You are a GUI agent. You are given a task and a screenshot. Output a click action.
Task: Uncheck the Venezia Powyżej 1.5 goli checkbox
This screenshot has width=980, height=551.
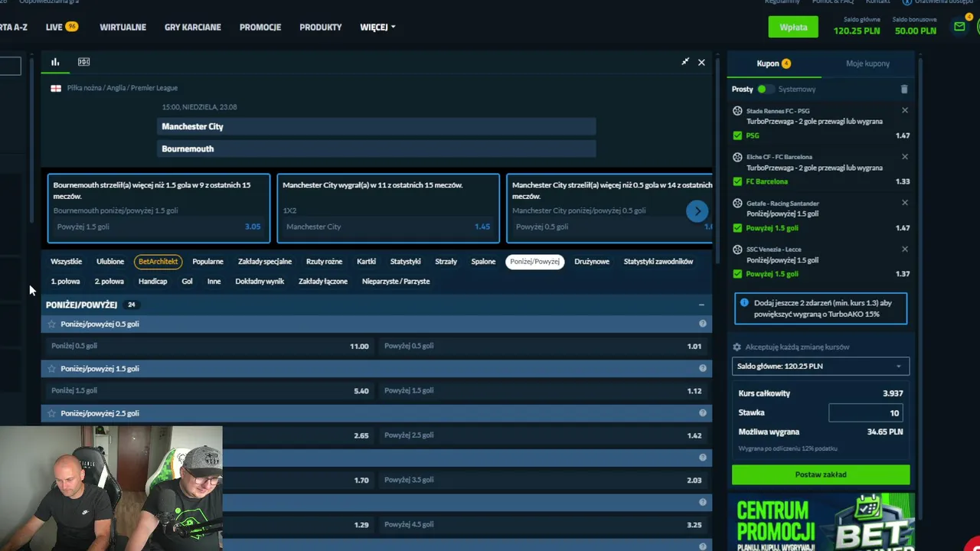[737, 274]
